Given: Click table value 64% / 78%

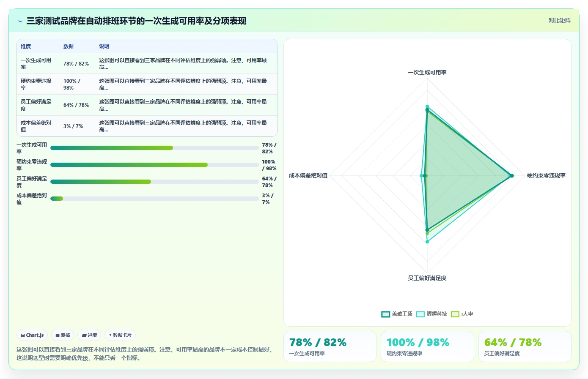Looking at the screenshot, I should click(x=76, y=105).
